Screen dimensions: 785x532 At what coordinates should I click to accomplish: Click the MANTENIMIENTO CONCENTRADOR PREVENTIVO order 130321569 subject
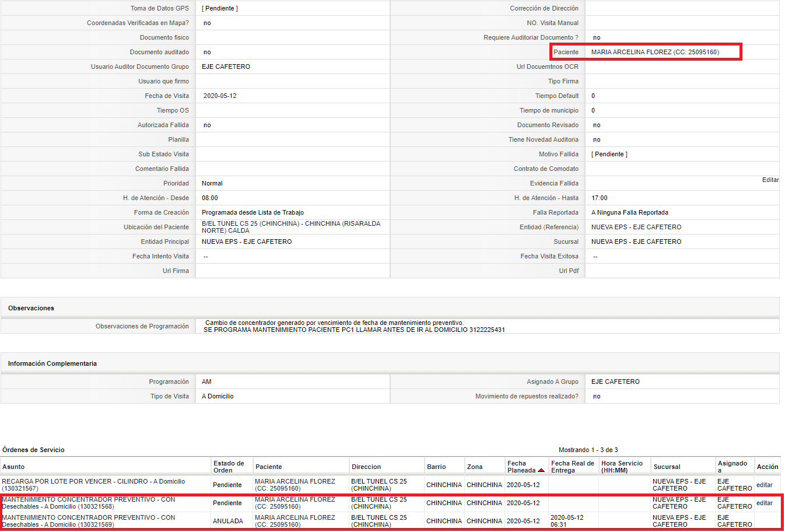click(89, 521)
